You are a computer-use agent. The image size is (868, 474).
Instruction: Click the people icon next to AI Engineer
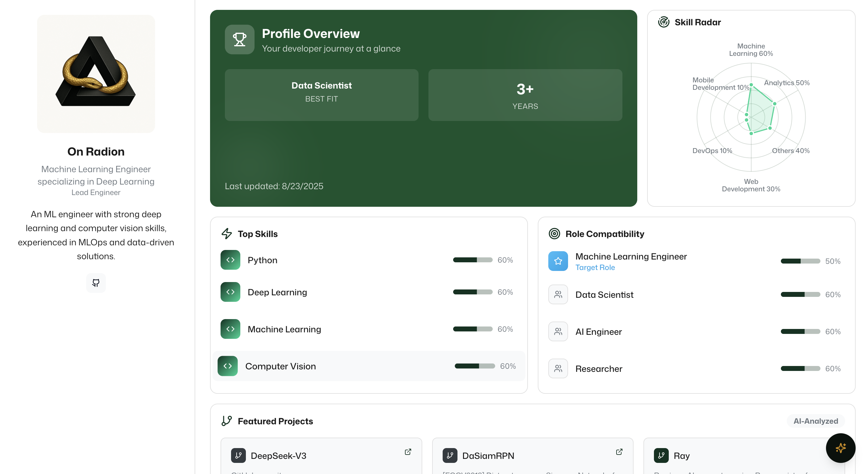coord(558,332)
